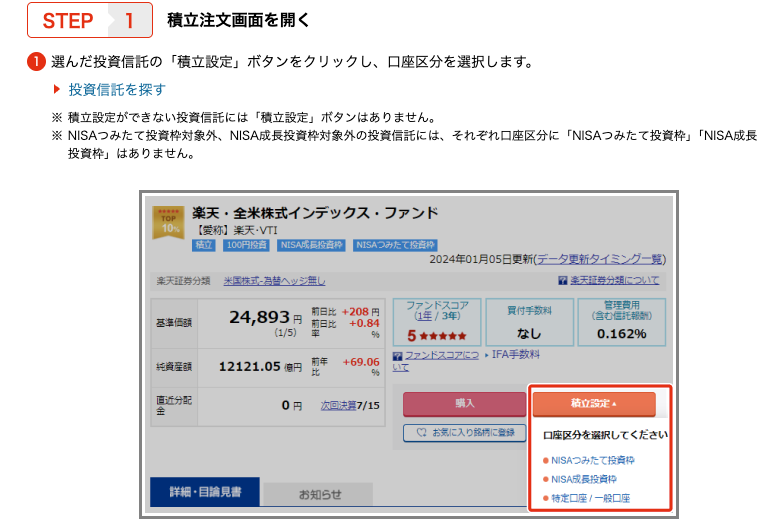770x530 pixels.
Task: Click the 積立 blue tag
Action: tap(203, 245)
